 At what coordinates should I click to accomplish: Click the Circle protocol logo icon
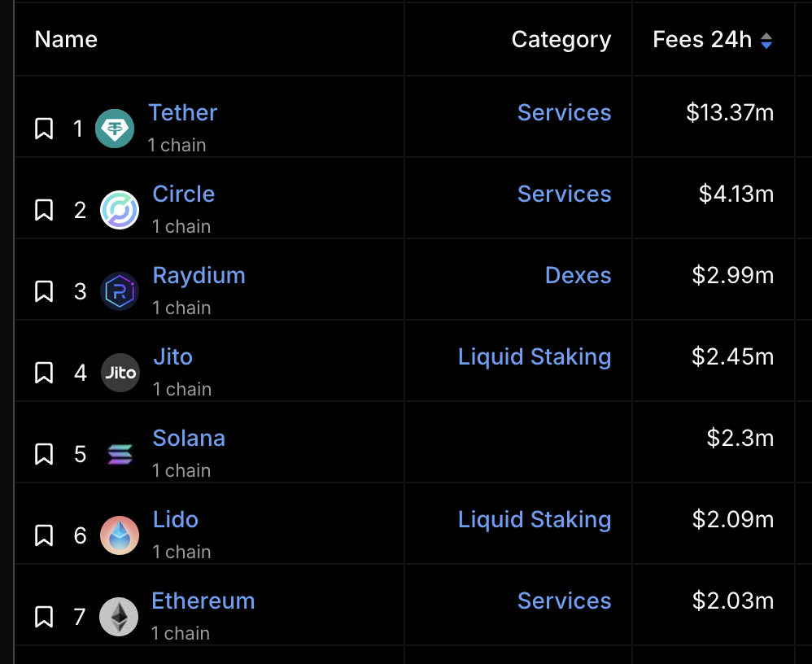tap(120, 210)
